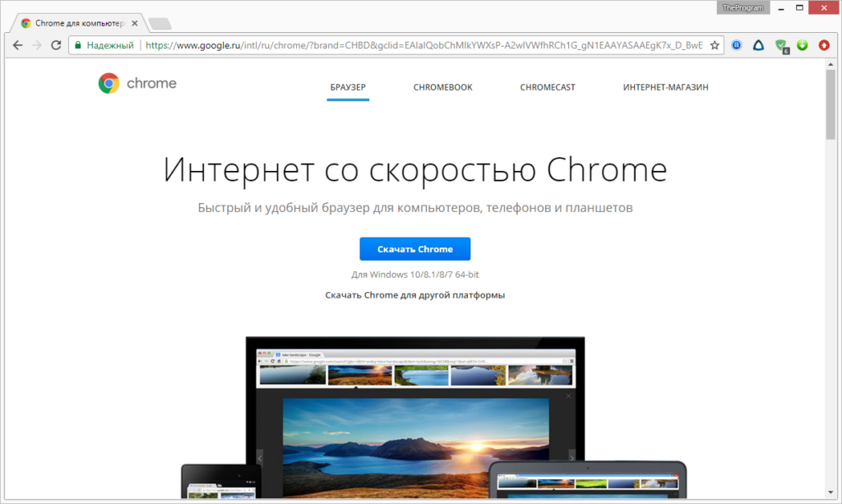Click the red Chrome update menu icon
Screen dimensions: 842x504
(824, 45)
